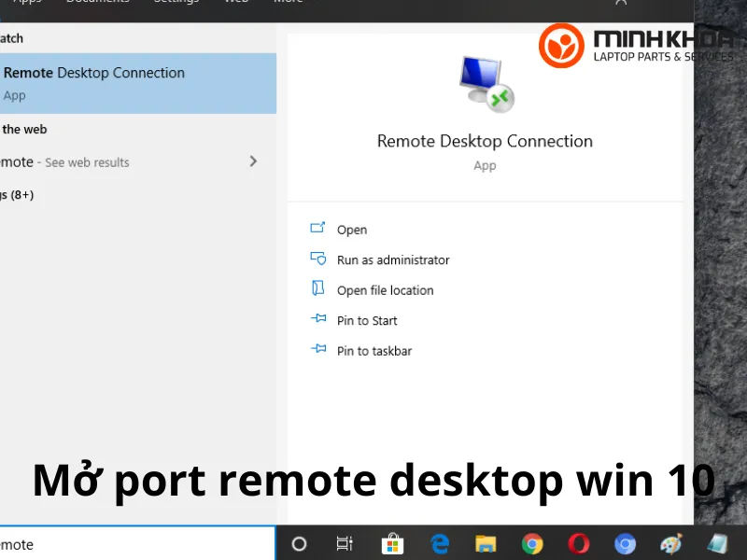The width and height of the screenshot is (747, 560).
Task: Launch Paint 3D from the taskbar
Action: point(670,544)
